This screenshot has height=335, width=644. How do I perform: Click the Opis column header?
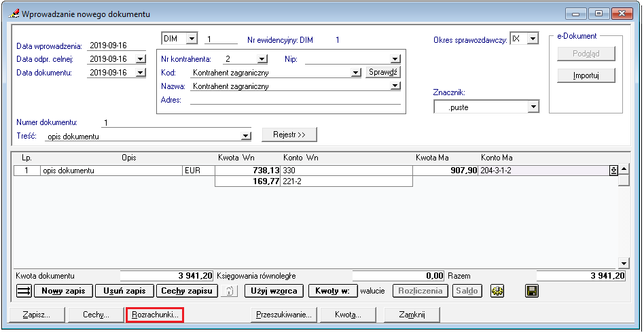pos(128,158)
